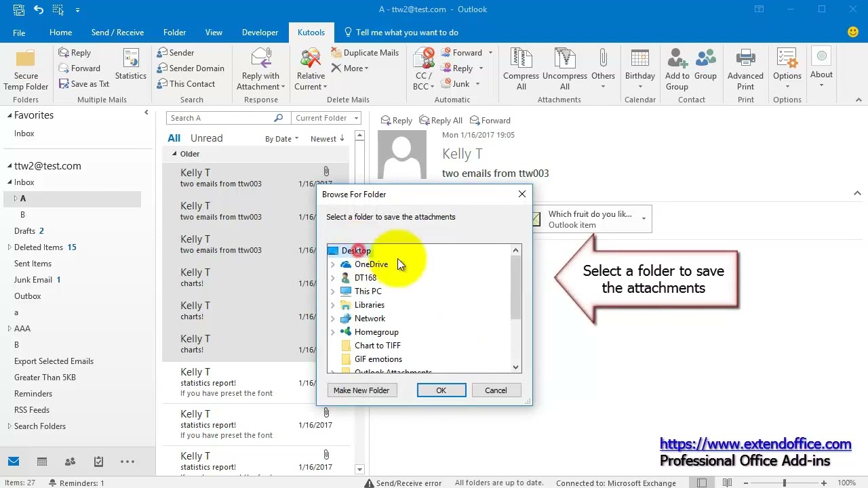Open more navigation options ellipsis

pyautogui.click(x=127, y=462)
